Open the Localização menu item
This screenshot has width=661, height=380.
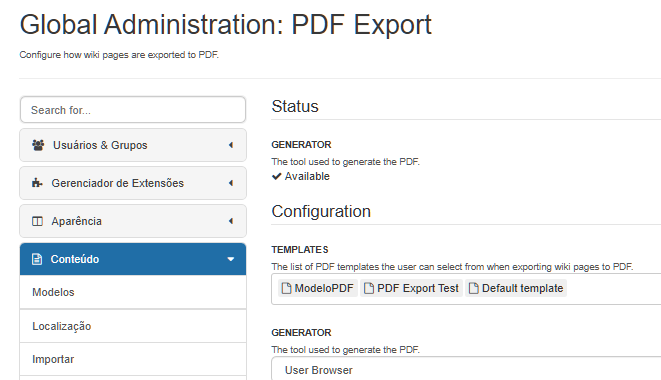pos(133,326)
